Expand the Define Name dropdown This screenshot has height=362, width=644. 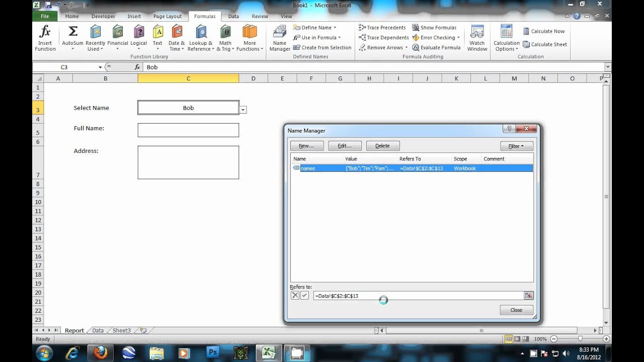tap(335, 28)
